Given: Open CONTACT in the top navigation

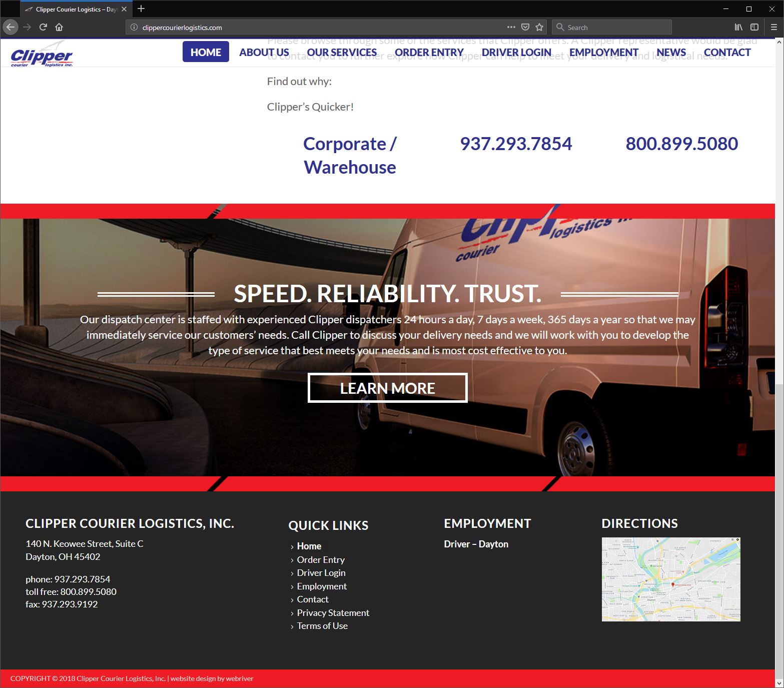Looking at the screenshot, I should [x=727, y=52].
